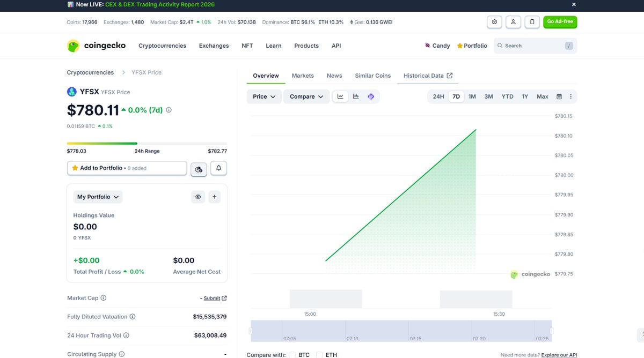This screenshot has width=644, height=358.
Task: Click the search magnifier icon
Action: coord(500,46)
